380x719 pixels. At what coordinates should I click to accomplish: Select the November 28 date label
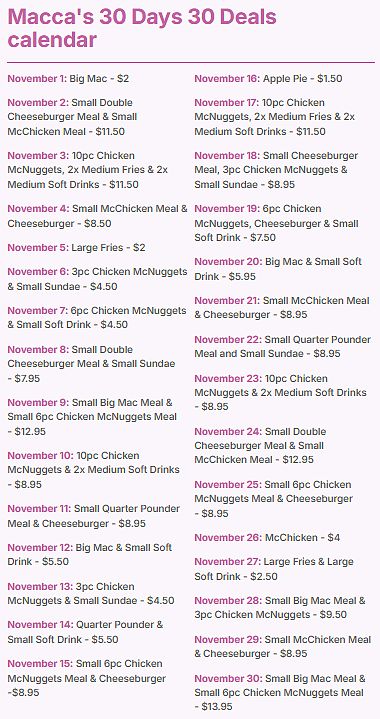228,600
